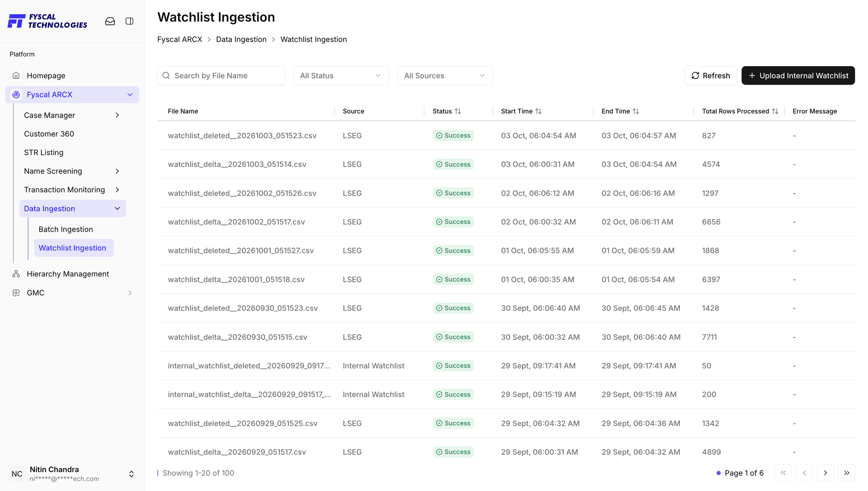Expand Name Screening submenu chevron

117,171
